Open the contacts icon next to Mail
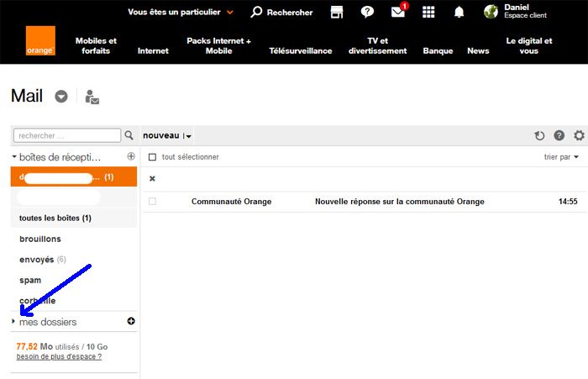The height and width of the screenshot is (379, 588). click(92, 97)
